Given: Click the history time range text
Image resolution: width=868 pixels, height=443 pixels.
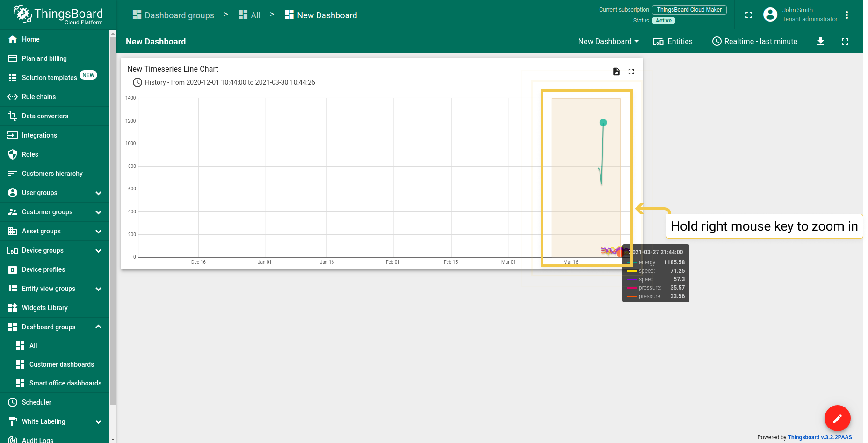Looking at the screenshot, I should click(x=230, y=82).
